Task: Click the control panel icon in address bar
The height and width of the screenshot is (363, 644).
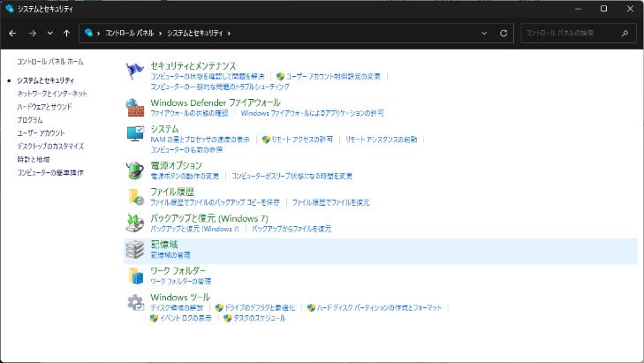Action: click(88, 33)
